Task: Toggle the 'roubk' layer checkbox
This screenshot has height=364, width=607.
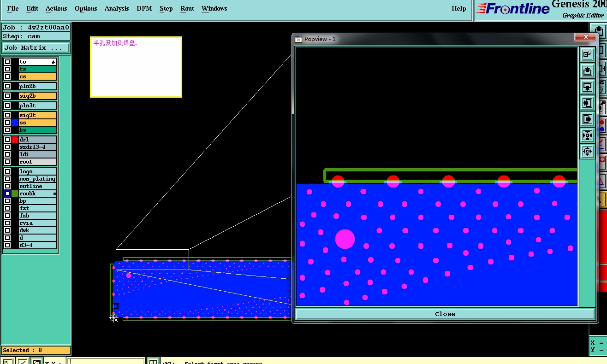Action: coord(7,194)
